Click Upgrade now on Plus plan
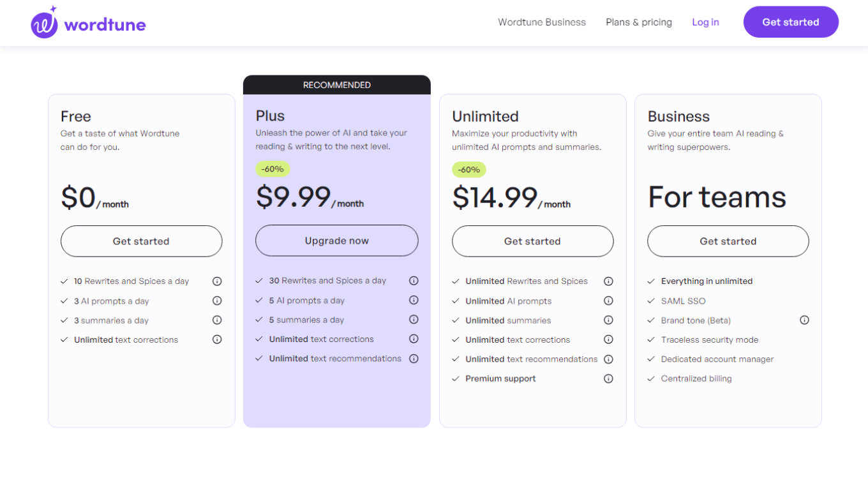 click(337, 241)
